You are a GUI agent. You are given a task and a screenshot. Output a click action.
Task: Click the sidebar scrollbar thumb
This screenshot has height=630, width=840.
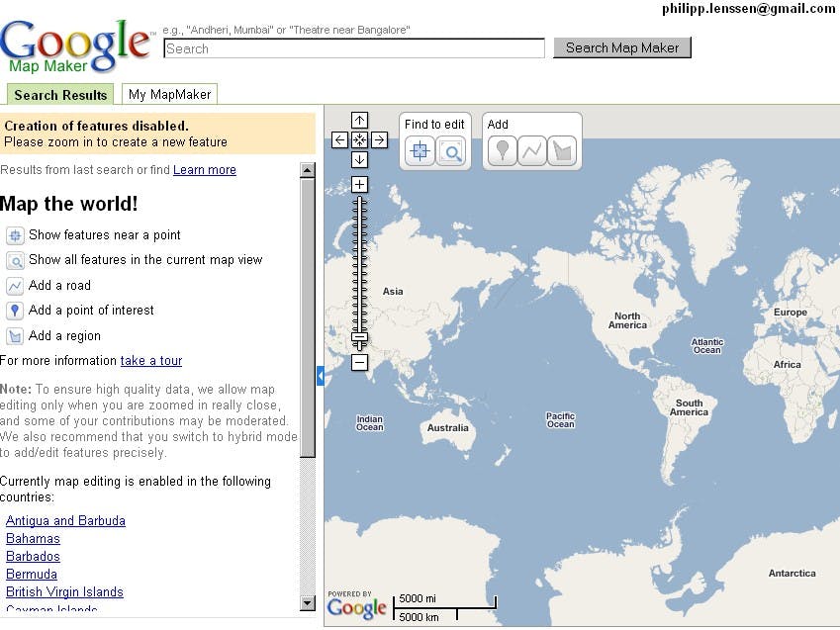point(308,317)
